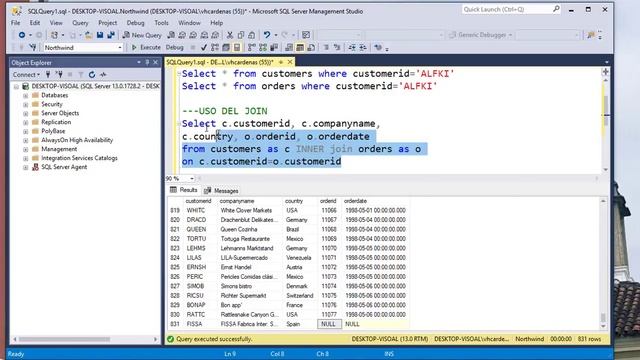Click the New Query button
Image resolution: width=640 pixels, height=360 pixels.
142,35
